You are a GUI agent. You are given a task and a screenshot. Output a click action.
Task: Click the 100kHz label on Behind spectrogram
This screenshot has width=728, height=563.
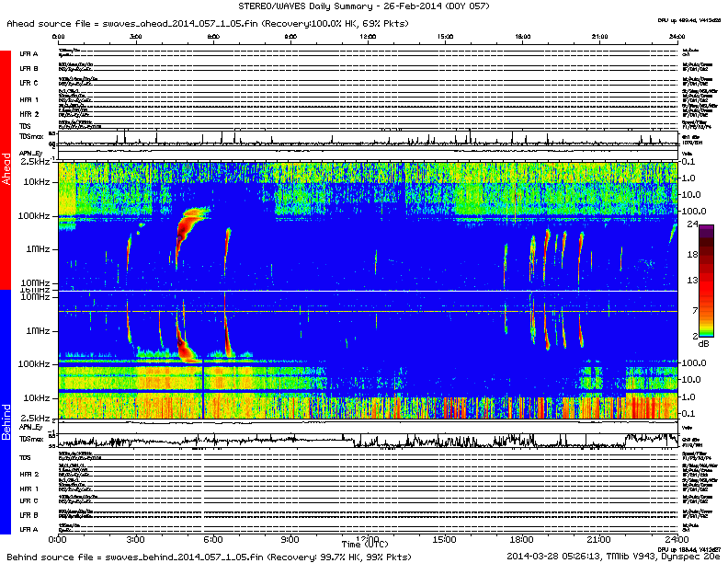click(x=34, y=363)
